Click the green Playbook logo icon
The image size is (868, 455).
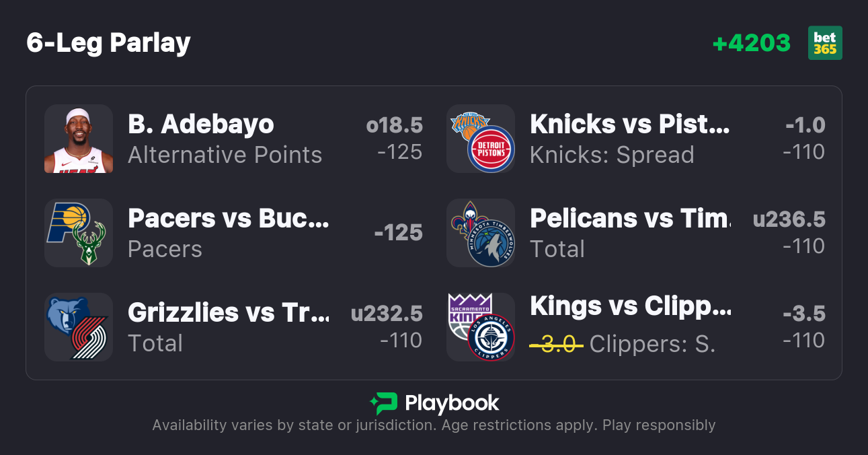(383, 403)
